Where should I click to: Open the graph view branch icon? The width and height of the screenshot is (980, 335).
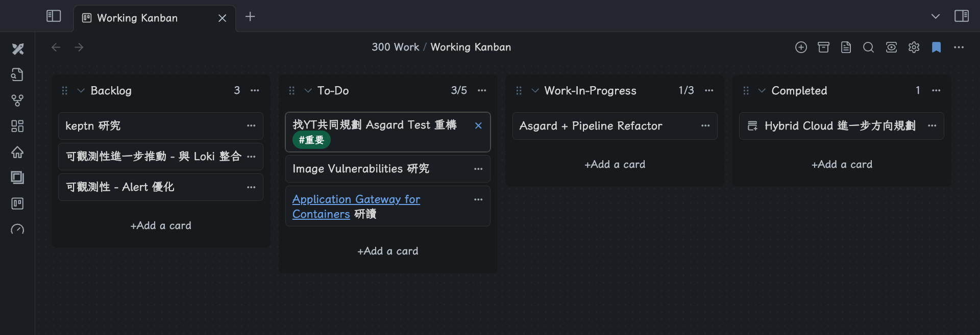click(x=17, y=100)
